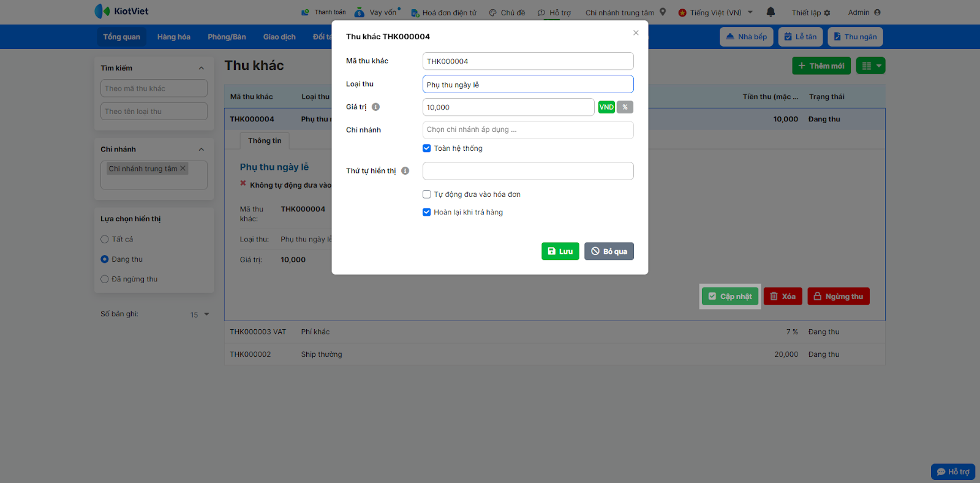
Task: Click info icon next to Giá trị
Action: coord(375,107)
